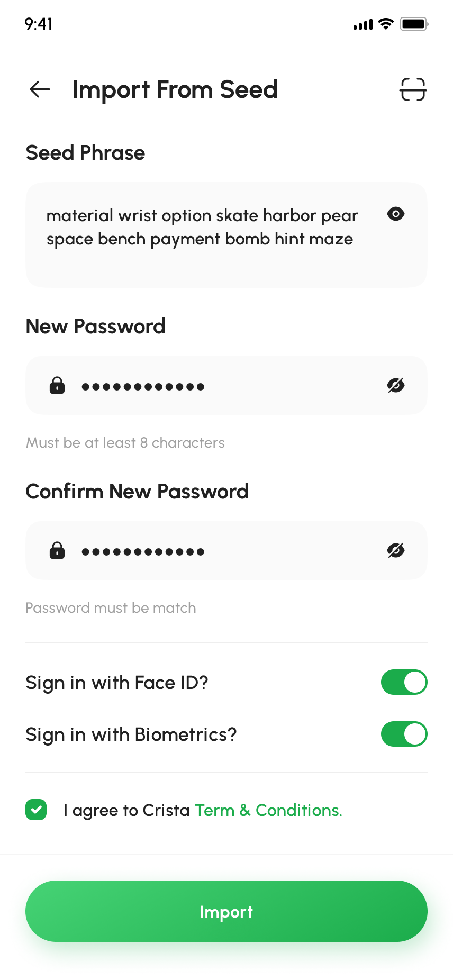Tap the Import From Seed title
This screenshot has height=980, width=453.
coord(175,89)
